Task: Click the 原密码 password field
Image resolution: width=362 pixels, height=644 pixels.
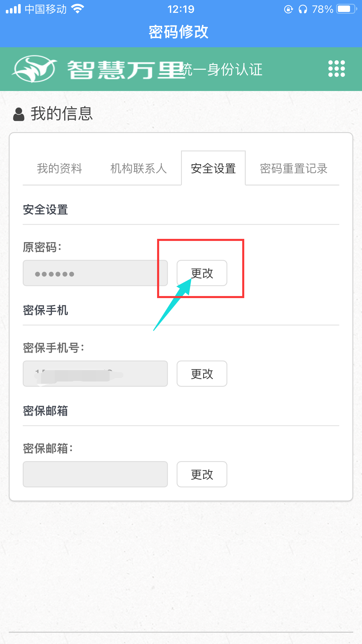Action: [x=95, y=273]
